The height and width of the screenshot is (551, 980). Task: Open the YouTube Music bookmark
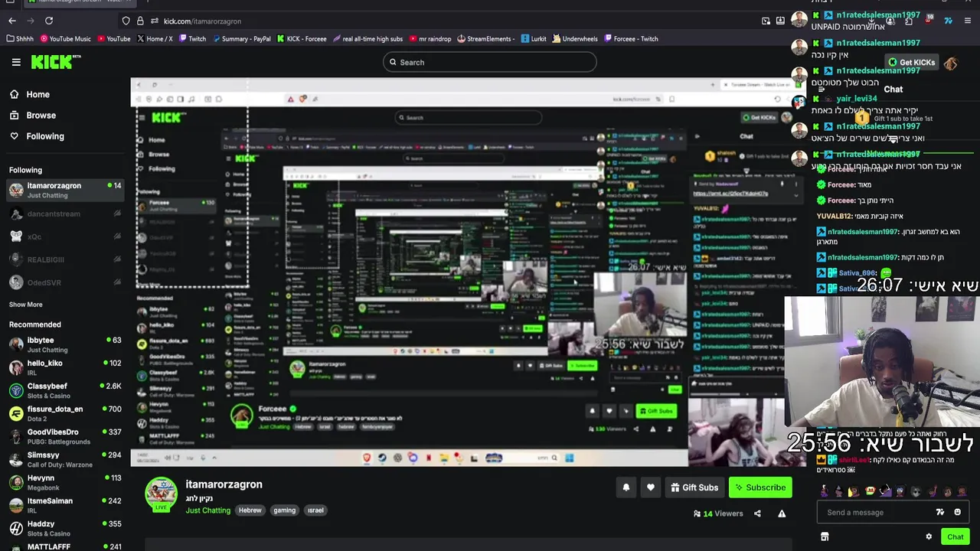66,39
